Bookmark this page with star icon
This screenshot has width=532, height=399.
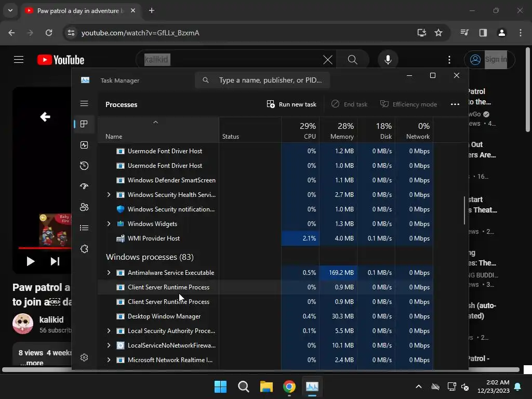(438, 33)
